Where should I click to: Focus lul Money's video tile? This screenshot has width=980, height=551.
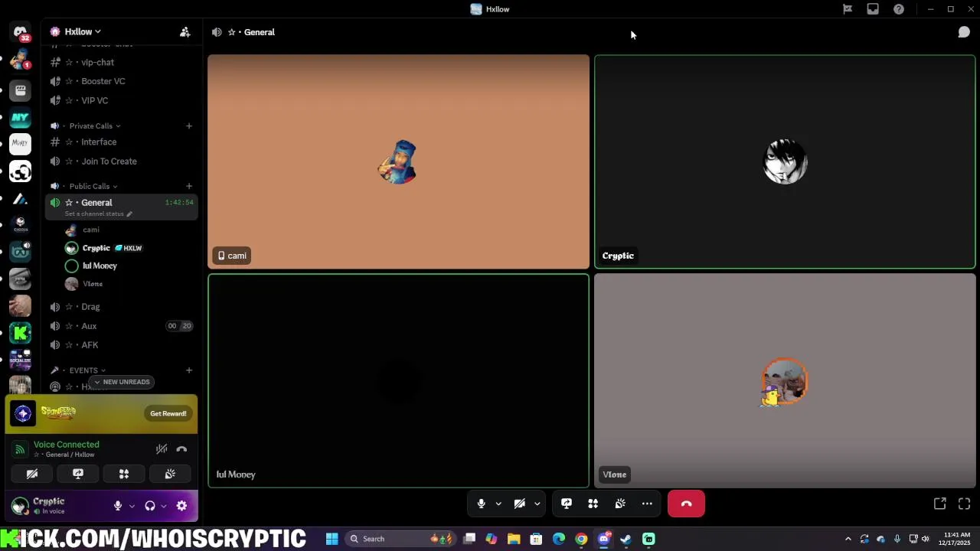pos(398,380)
